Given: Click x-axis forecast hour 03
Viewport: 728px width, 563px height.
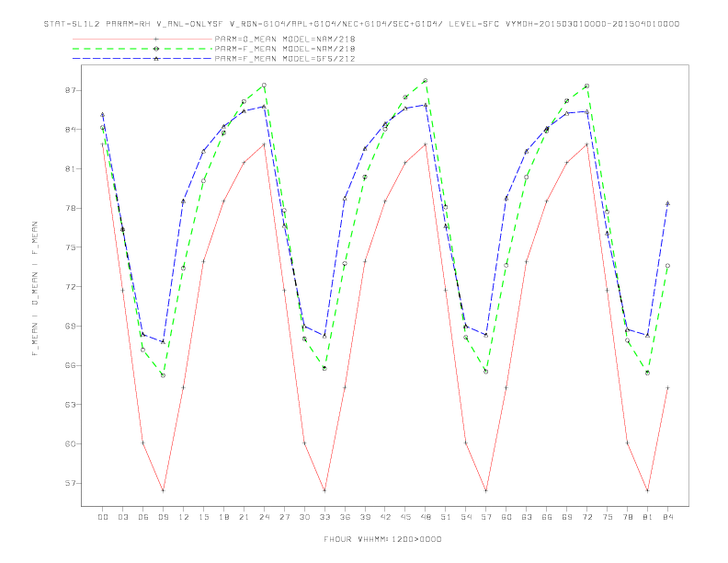Looking at the screenshot, I should 122,517.
